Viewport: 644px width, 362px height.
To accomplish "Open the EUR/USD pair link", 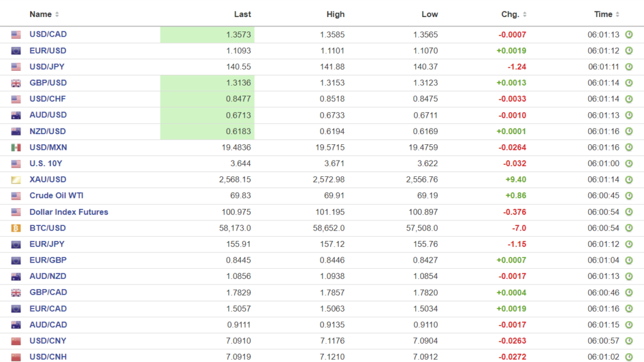I will pos(48,50).
